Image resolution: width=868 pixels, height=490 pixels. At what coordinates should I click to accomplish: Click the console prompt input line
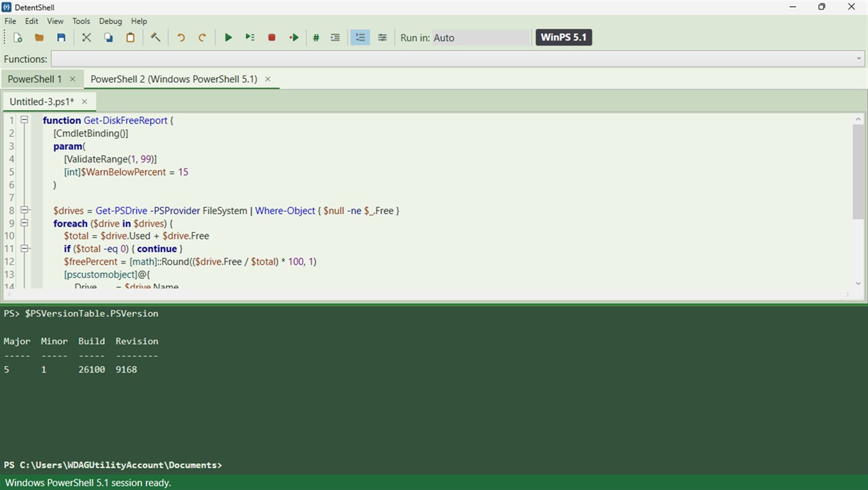coord(434,465)
